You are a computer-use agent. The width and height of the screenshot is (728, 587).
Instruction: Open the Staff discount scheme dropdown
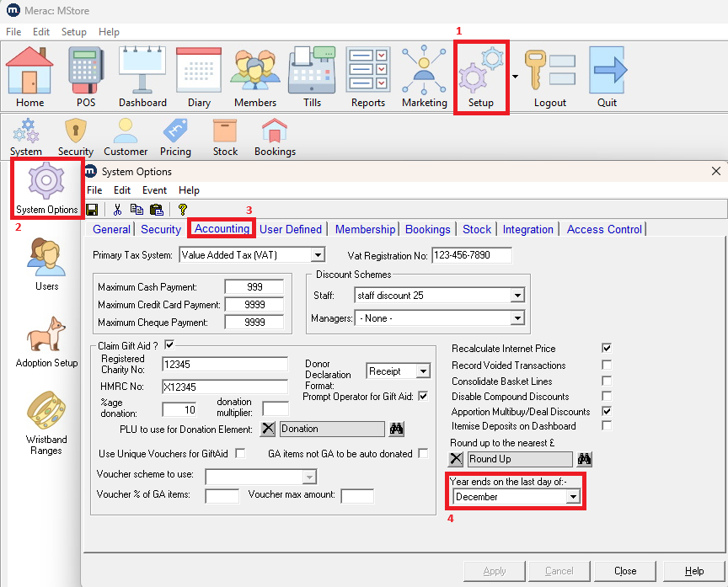coord(517,296)
